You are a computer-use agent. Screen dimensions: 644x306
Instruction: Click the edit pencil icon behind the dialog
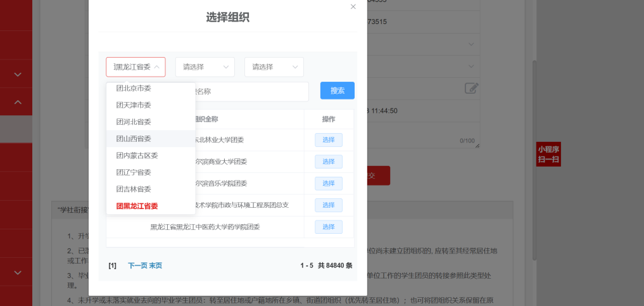pyautogui.click(x=471, y=88)
